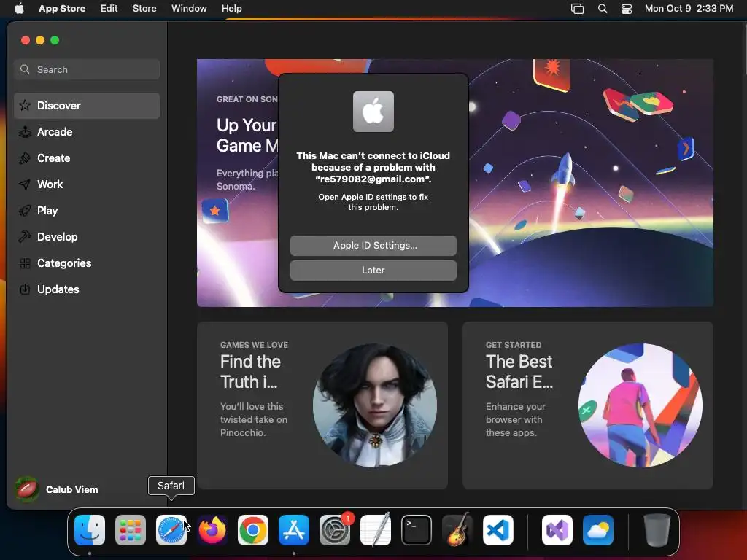This screenshot has width=747, height=560.
Task: Open TextEdit from the Dock
Action: click(x=376, y=530)
